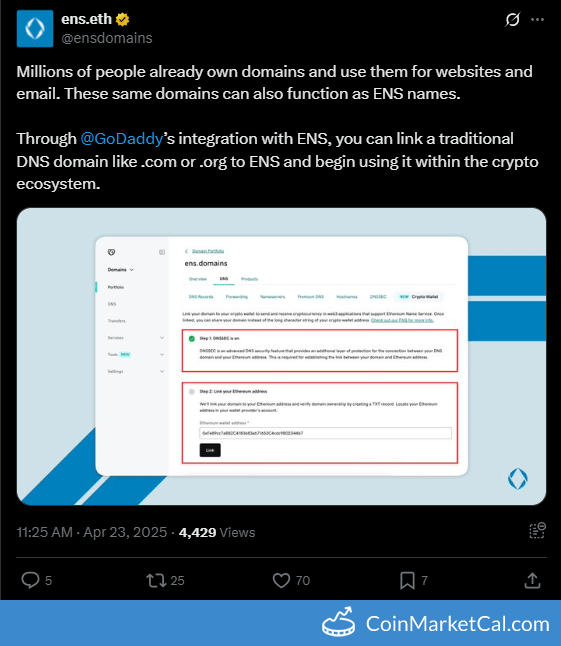Open the @GoDaddy mention link
The width and height of the screenshot is (561, 646).
click(x=122, y=139)
